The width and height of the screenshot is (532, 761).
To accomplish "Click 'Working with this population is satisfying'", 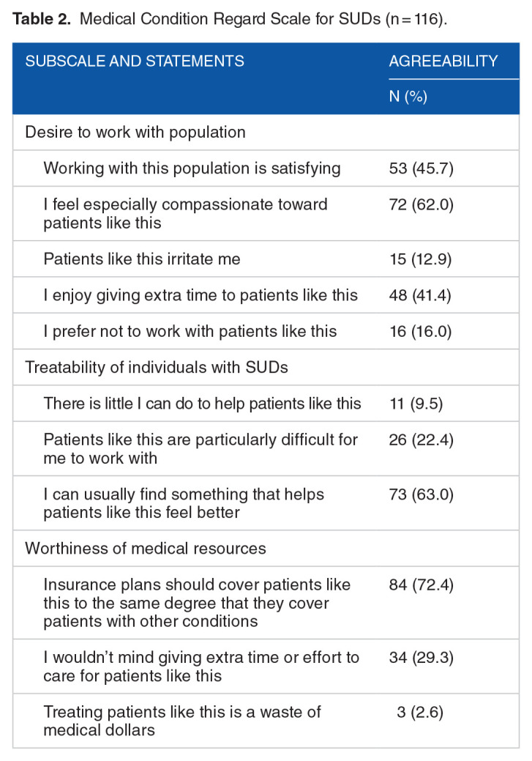I will pyautogui.click(x=192, y=168).
